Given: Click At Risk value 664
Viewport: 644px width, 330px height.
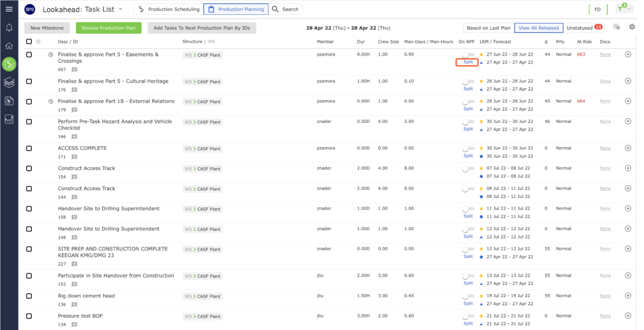Looking at the screenshot, I should coord(581,101).
